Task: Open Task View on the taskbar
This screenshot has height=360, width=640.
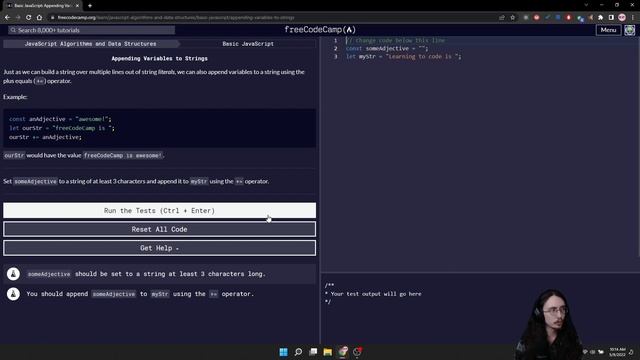Action: (313, 352)
